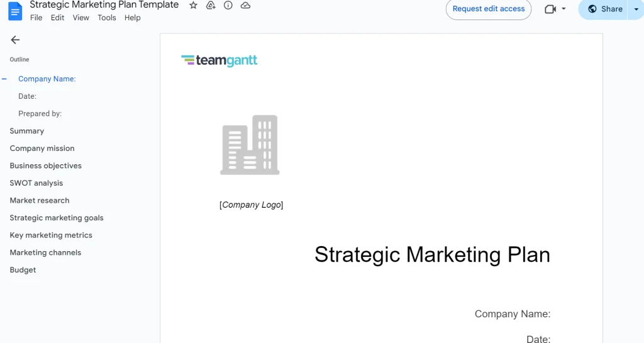Open the View menu
Screen dimensions: 644x343
(x=81, y=18)
